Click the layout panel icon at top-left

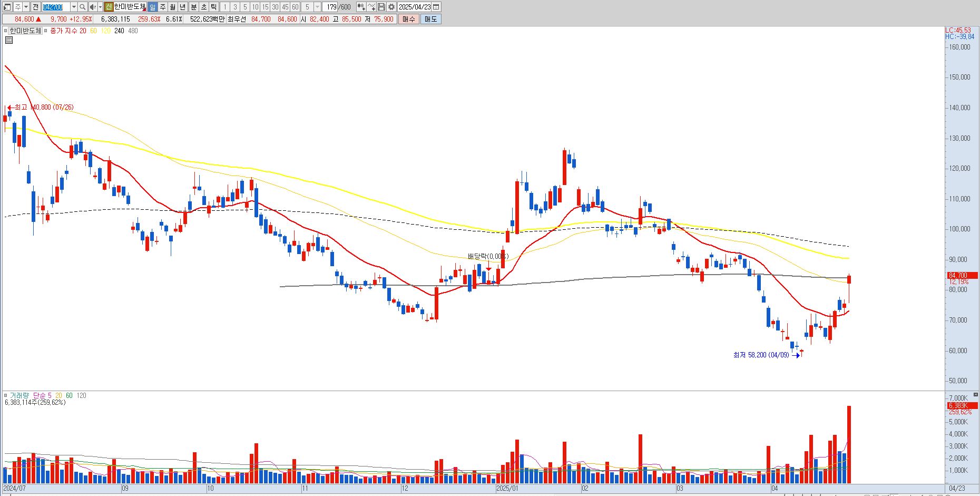tap(7, 7)
